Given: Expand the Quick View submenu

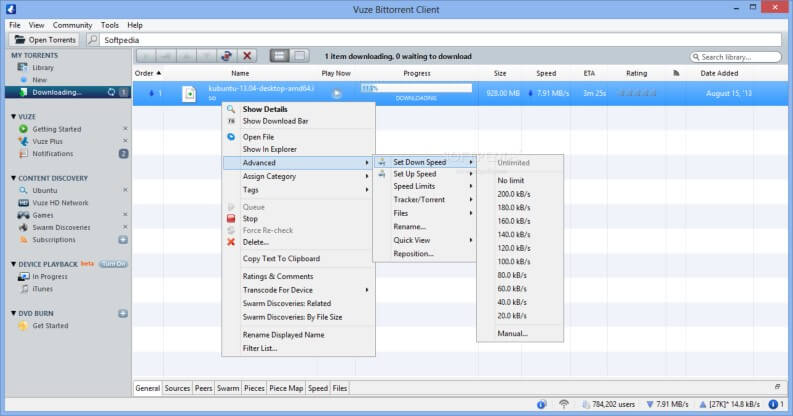Looking at the screenshot, I should click(x=424, y=240).
